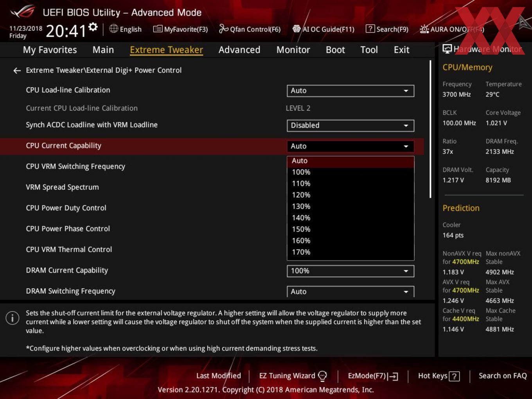Switch to the Main tab

point(103,50)
